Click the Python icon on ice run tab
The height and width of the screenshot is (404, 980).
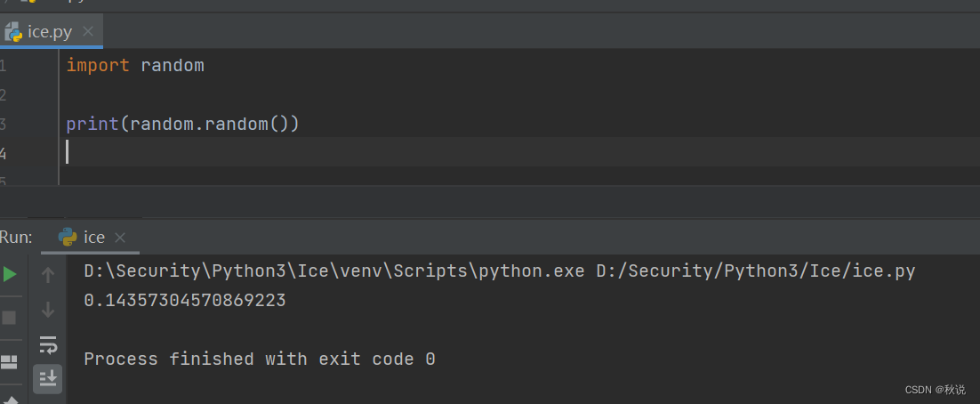[68, 237]
